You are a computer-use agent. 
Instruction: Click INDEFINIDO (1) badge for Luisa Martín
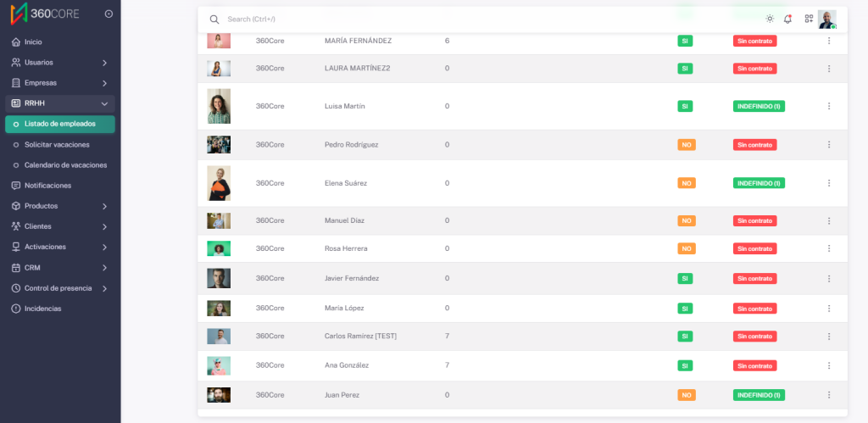[x=759, y=106]
